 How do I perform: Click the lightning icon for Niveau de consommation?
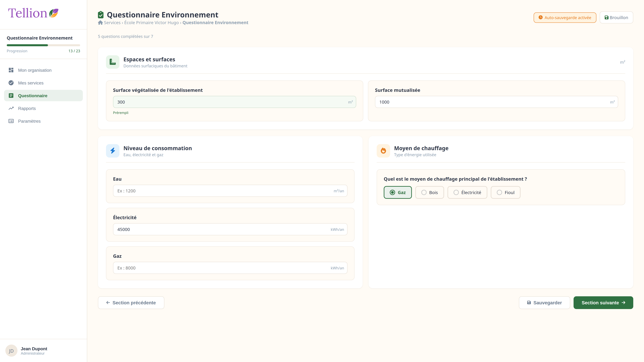pos(113,151)
